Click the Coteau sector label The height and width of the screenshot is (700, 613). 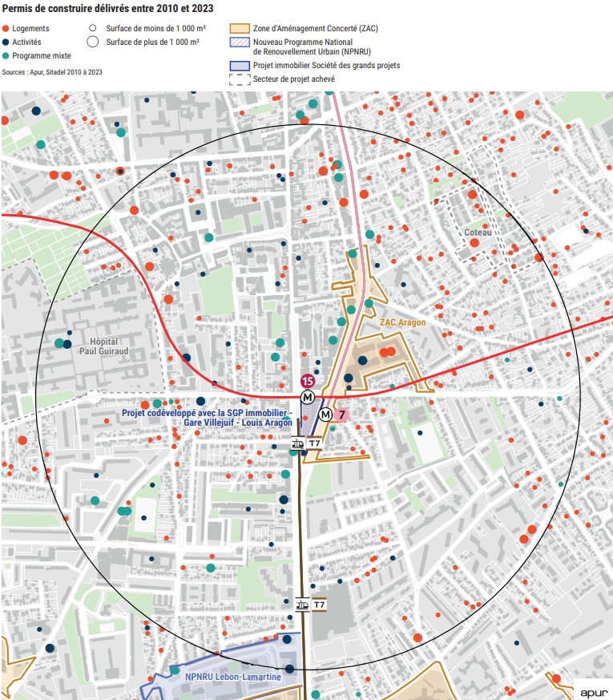pyautogui.click(x=478, y=233)
